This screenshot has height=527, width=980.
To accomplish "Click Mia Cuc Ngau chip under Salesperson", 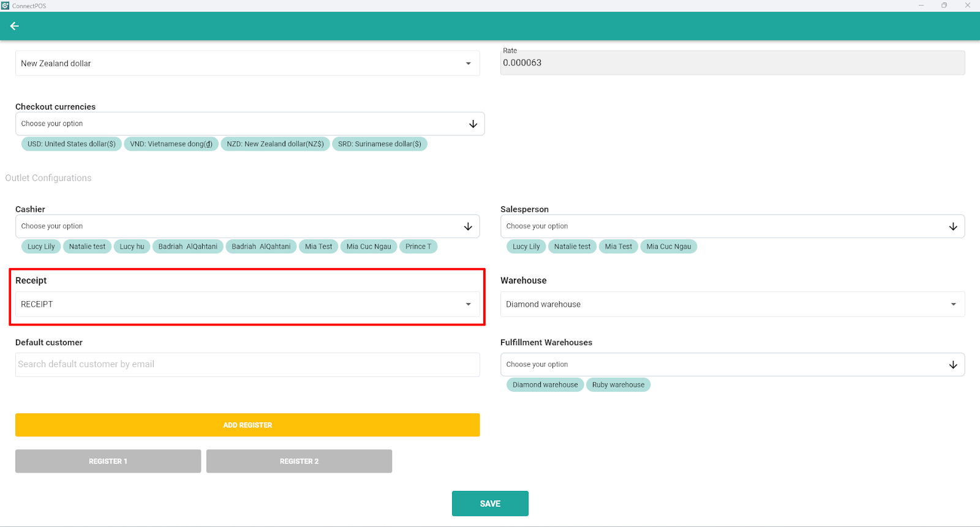I will (669, 247).
